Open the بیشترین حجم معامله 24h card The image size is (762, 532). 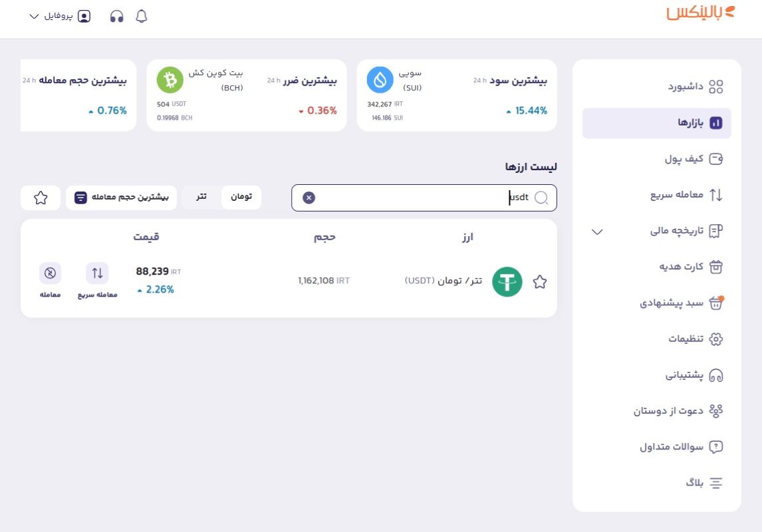click(78, 95)
